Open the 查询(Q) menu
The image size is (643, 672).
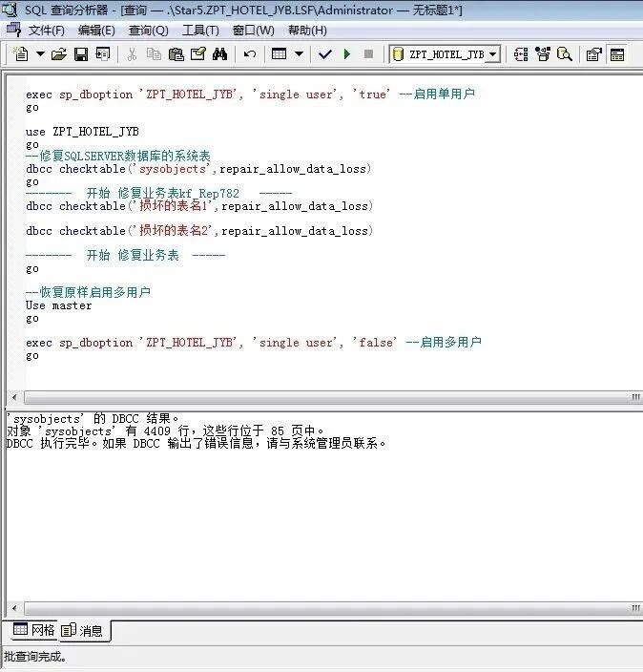click(x=148, y=31)
